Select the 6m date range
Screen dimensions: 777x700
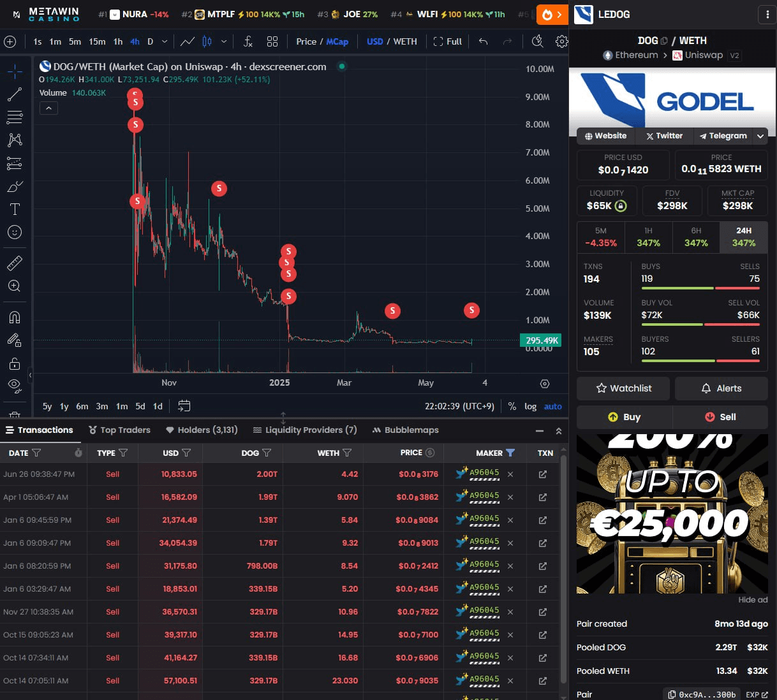click(82, 406)
